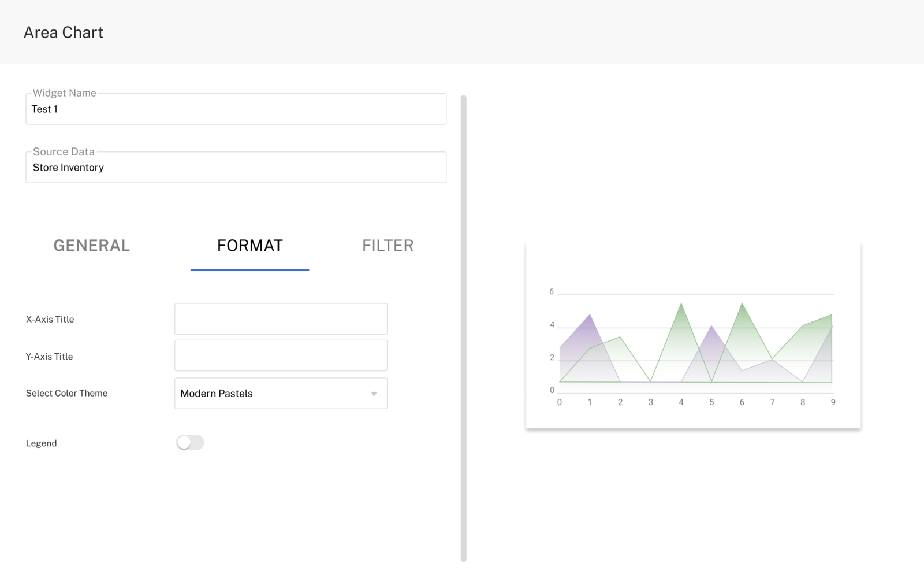Click the X-Axis Title input box

pyautogui.click(x=281, y=318)
